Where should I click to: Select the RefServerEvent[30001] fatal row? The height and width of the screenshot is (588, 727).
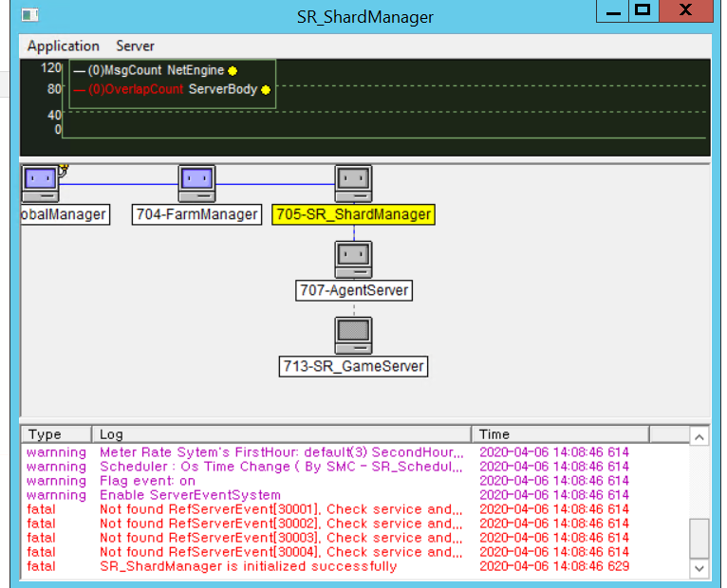pos(327,509)
